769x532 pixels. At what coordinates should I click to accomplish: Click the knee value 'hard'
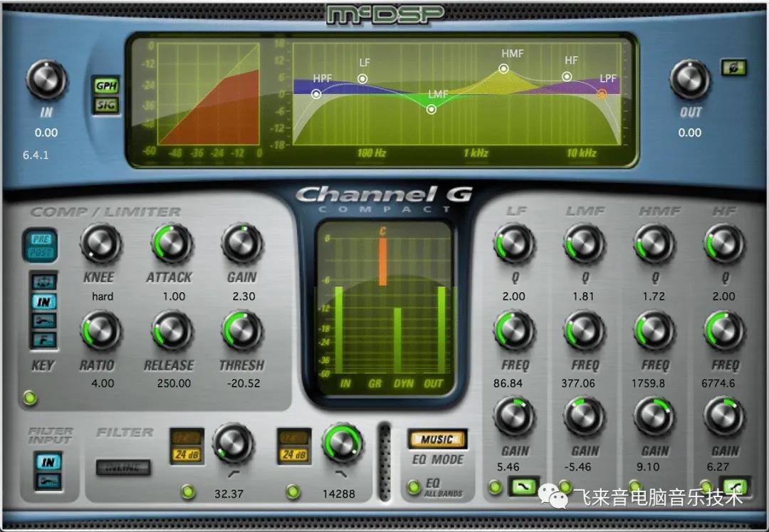103,297
